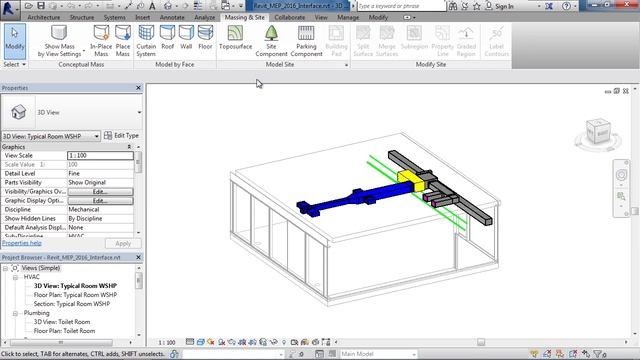Select the Site Component tool

click(271, 41)
